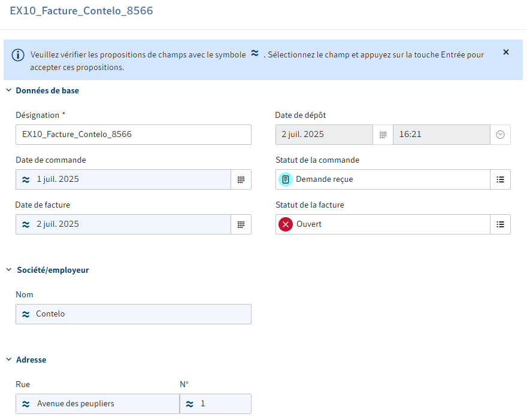This screenshot has width=527, height=420.
Task: Click the Date de dépôt label
Action: coord(301,115)
